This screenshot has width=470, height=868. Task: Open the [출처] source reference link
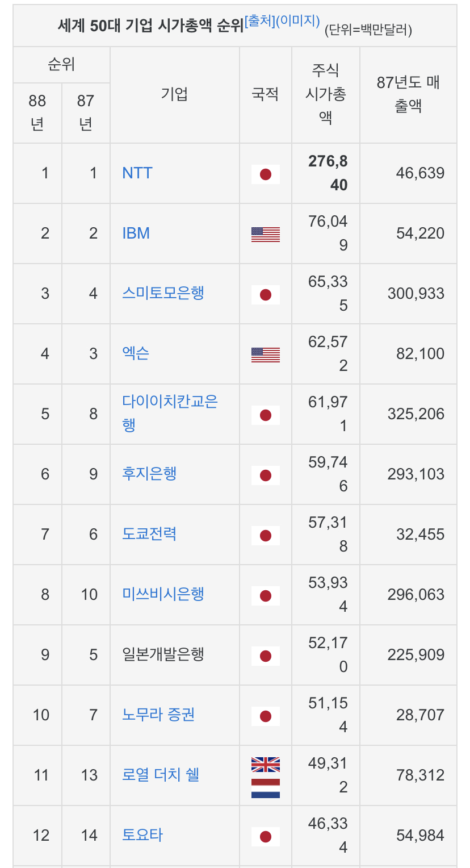point(259,22)
